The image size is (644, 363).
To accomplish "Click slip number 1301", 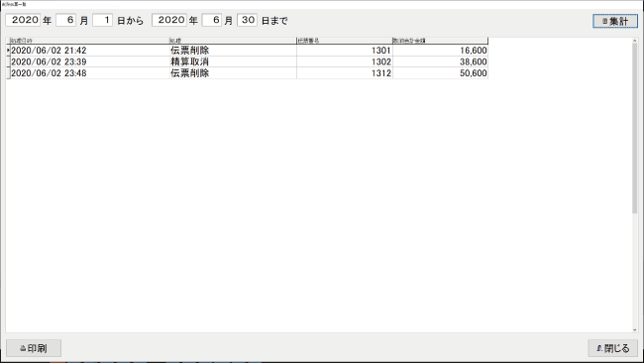I will (345, 51).
